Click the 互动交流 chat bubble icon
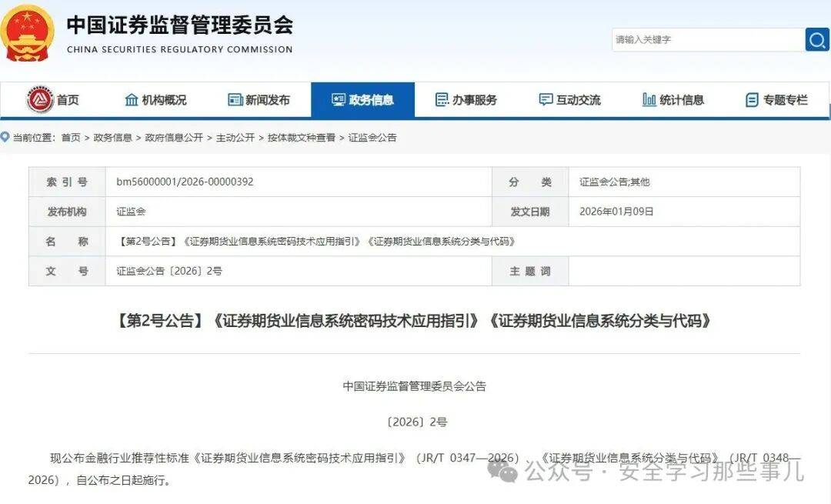The image size is (831, 504). click(x=546, y=100)
